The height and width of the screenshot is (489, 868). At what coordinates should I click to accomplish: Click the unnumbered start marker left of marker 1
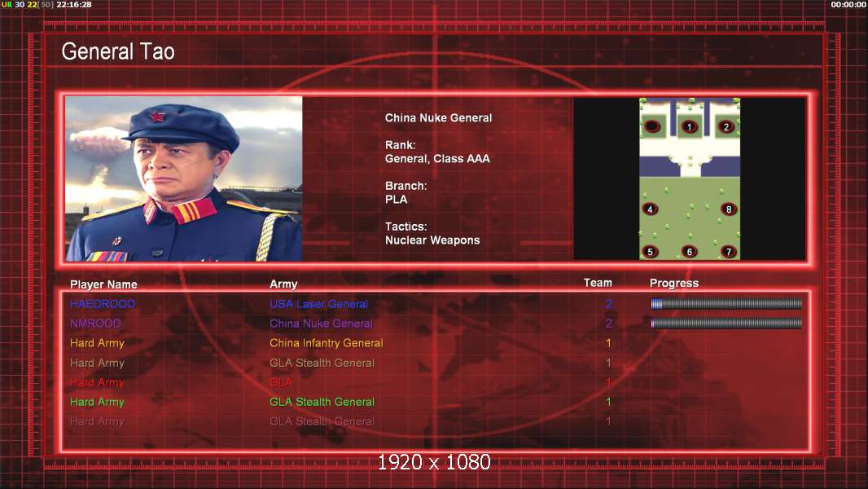tap(652, 126)
